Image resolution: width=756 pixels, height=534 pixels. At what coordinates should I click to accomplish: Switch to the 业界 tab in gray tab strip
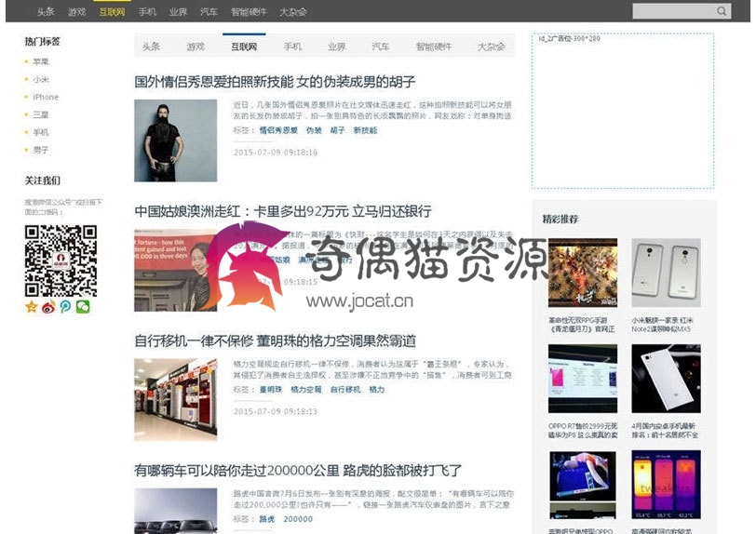pos(336,47)
